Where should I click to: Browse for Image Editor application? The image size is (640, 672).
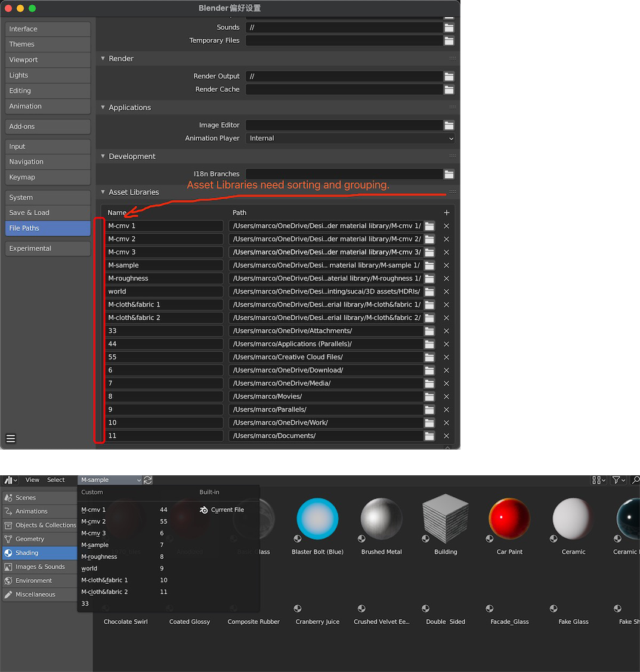click(x=449, y=125)
